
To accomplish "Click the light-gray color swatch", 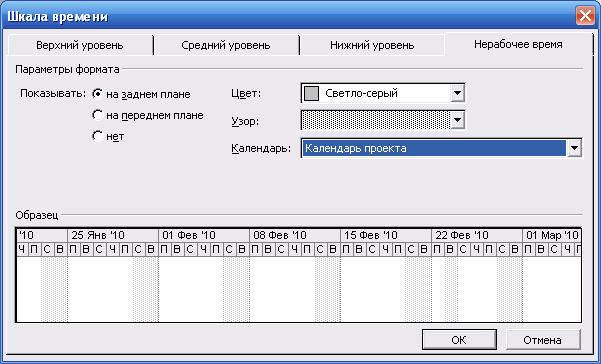I will coord(311,93).
